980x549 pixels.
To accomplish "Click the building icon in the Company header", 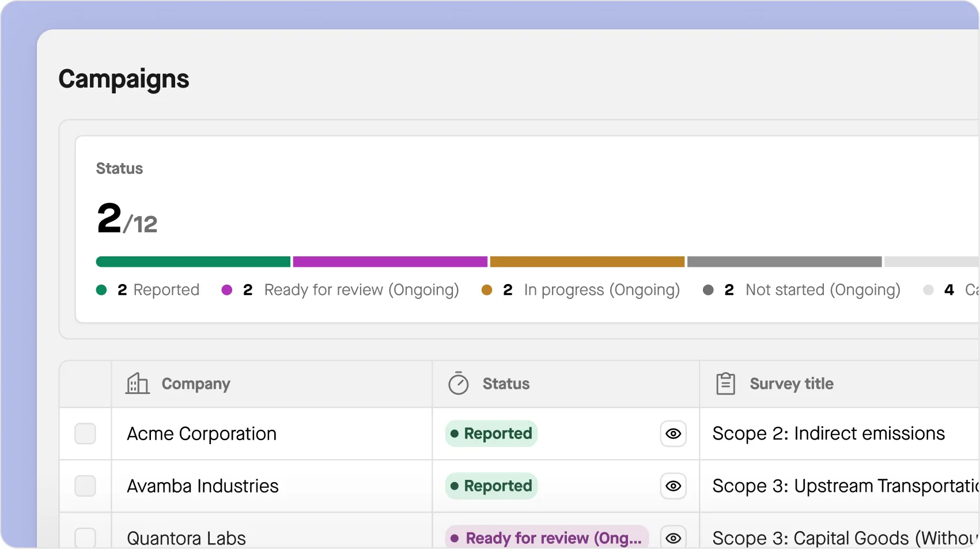I will tap(137, 384).
